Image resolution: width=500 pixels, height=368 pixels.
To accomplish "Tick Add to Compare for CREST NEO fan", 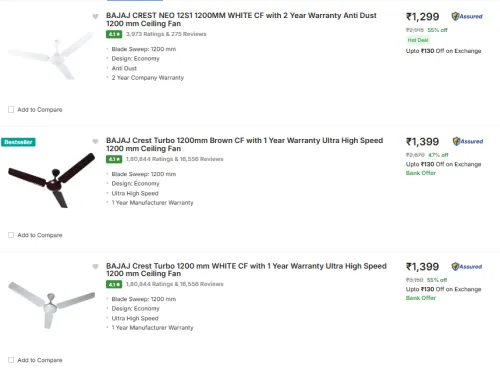I will 11,110.
